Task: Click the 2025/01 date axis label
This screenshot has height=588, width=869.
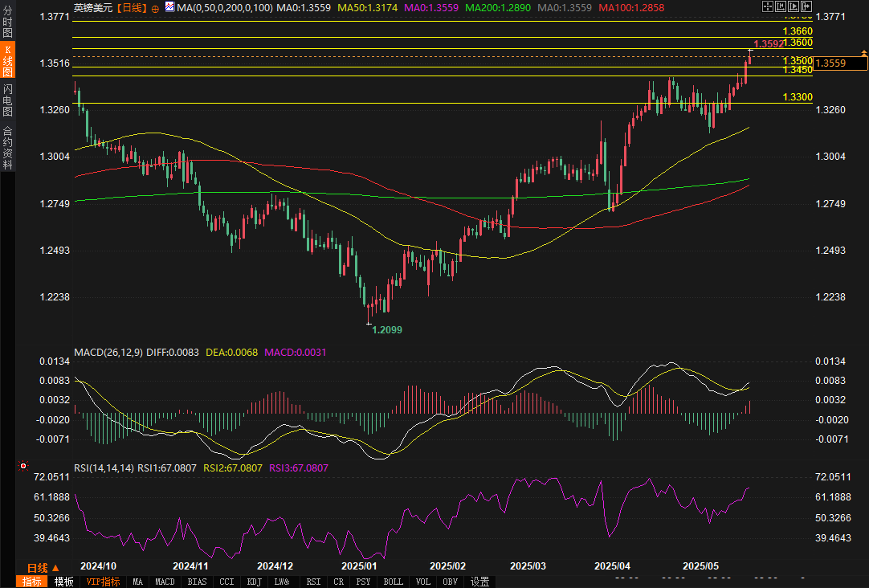Action: pos(359,566)
